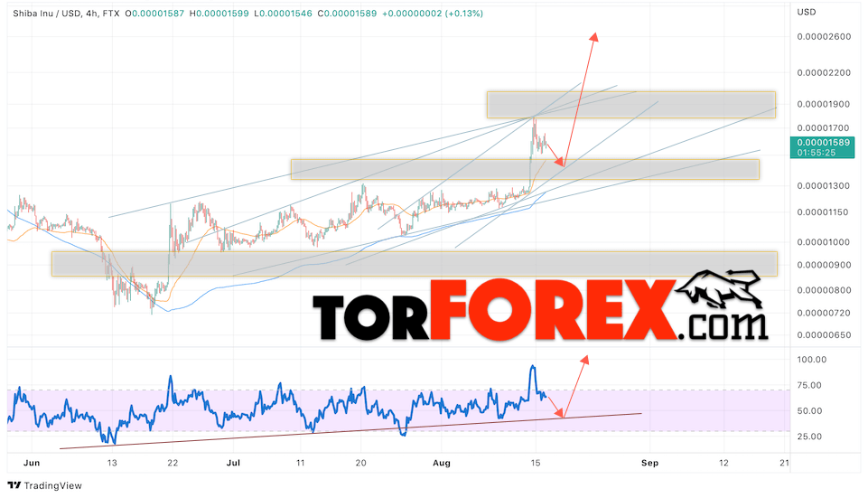Click the 13 date label on the time axis

click(112, 463)
